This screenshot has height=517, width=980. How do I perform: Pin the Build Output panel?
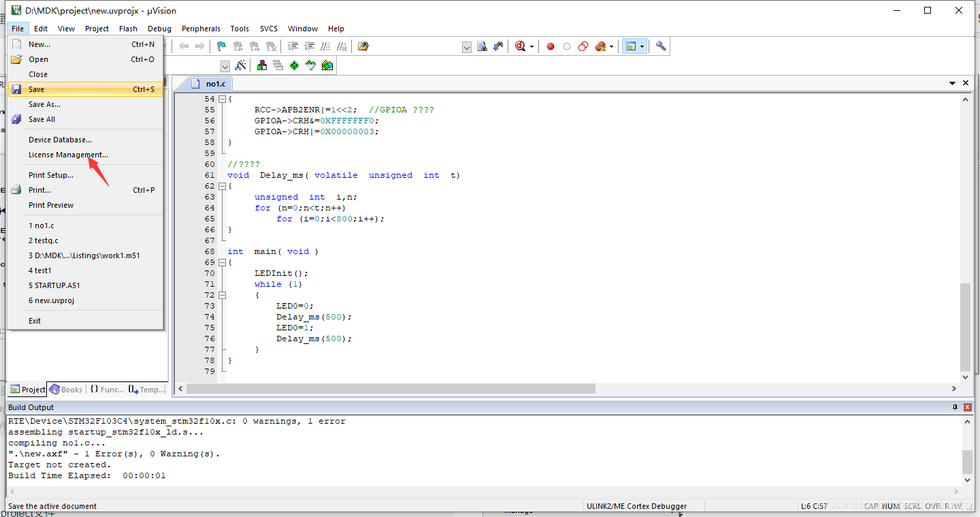(955, 407)
